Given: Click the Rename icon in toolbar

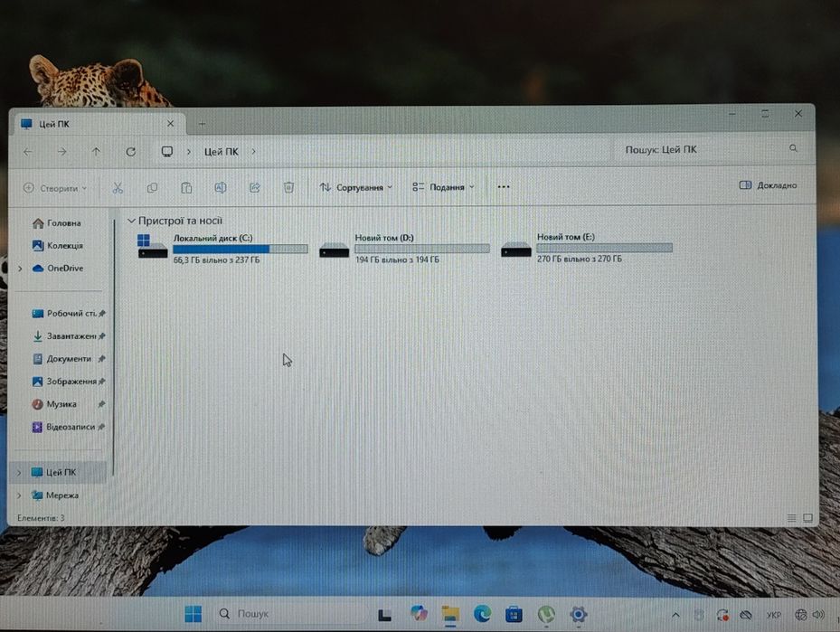Looking at the screenshot, I should 221,187.
